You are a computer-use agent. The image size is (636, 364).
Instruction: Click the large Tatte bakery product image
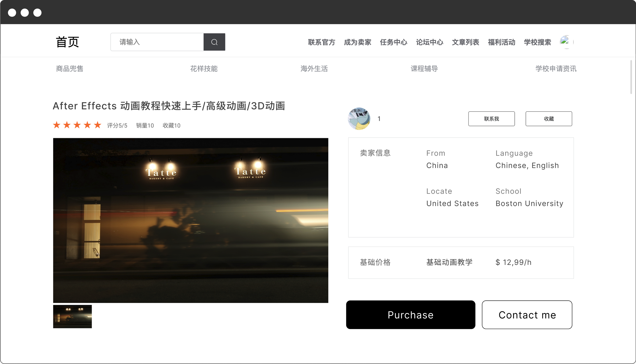(x=191, y=220)
